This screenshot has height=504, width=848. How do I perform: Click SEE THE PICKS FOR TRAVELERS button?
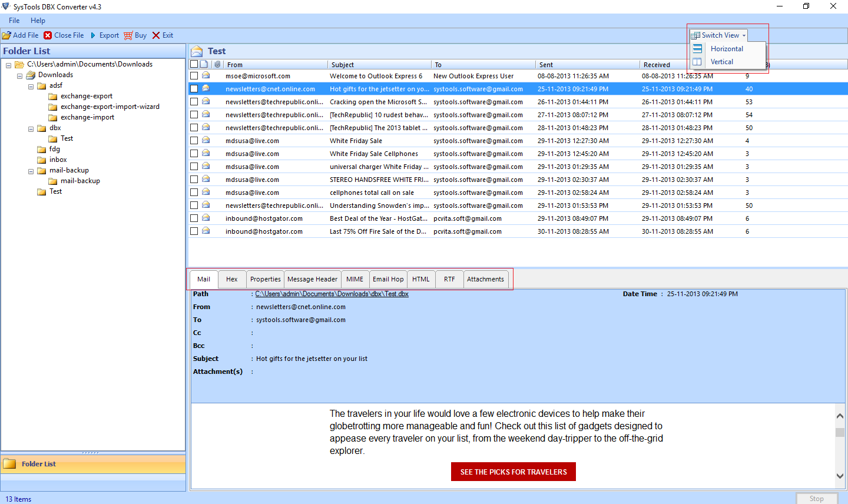(514, 472)
